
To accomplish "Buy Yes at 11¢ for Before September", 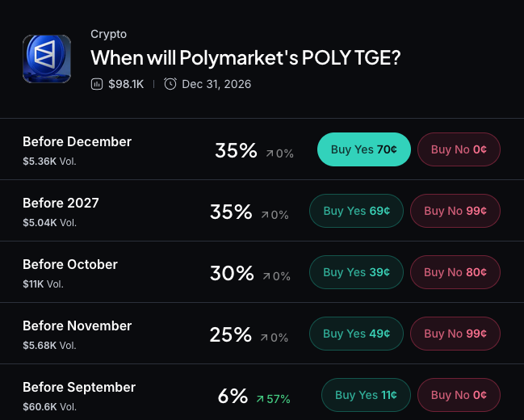I will 366,395.
